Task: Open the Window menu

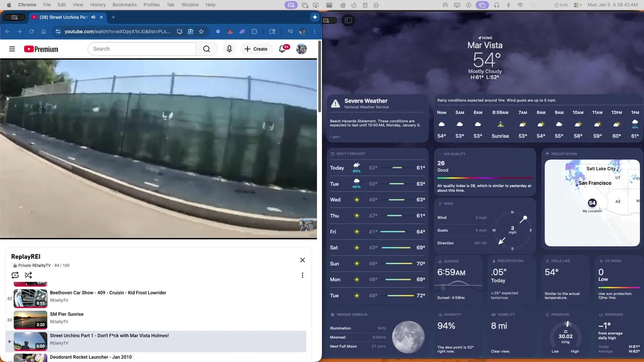Action: pos(190,5)
